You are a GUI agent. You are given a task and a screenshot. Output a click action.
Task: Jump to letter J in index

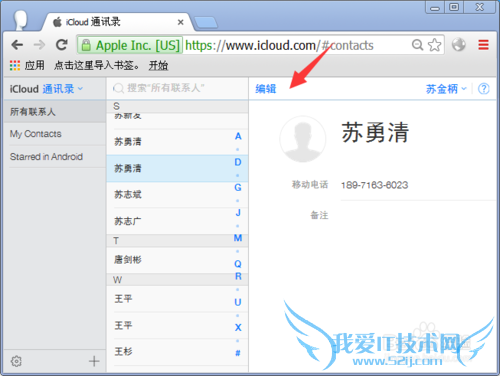[238, 213]
